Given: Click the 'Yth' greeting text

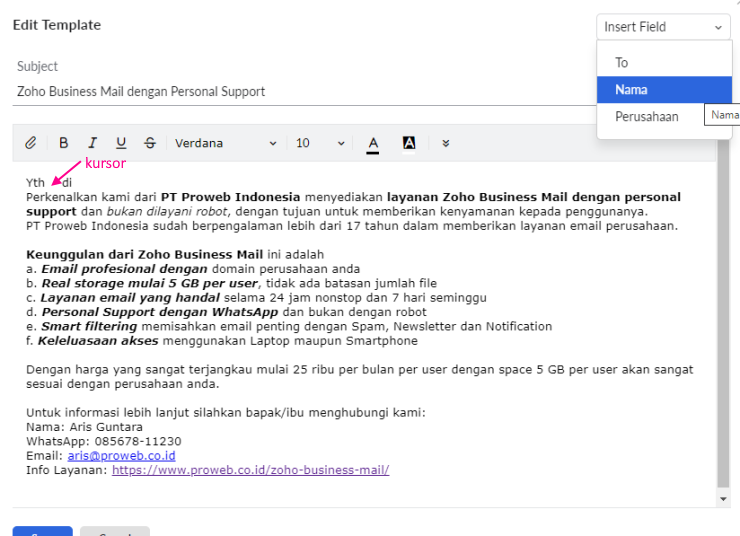Looking at the screenshot, I should point(35,183).
